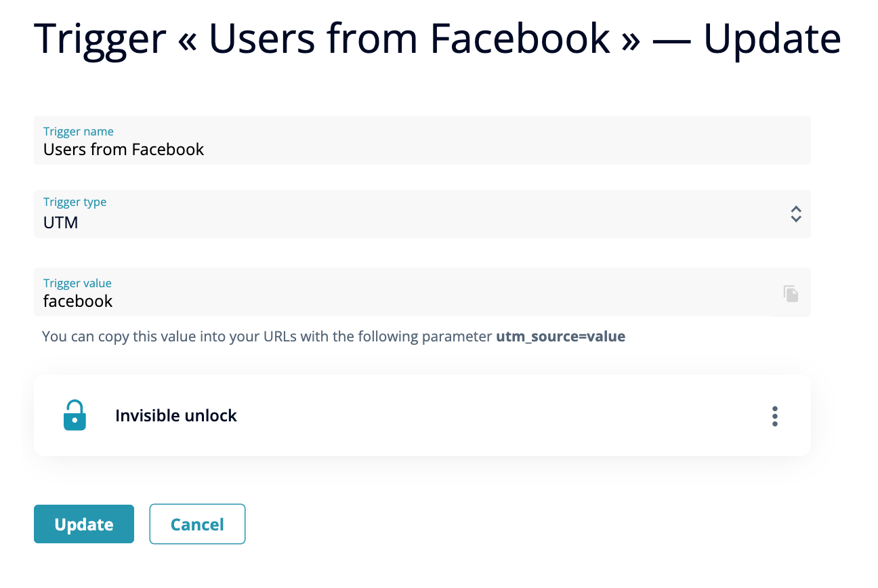The width and height of the screenshot is (878, 588).
Task: Click inside the Trigger name field
Action: 271,149
